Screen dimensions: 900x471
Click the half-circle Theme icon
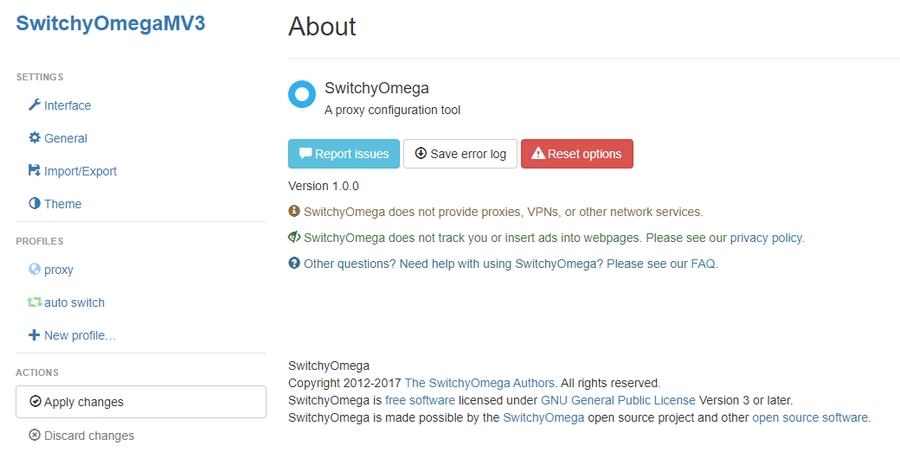click(34, 204)
